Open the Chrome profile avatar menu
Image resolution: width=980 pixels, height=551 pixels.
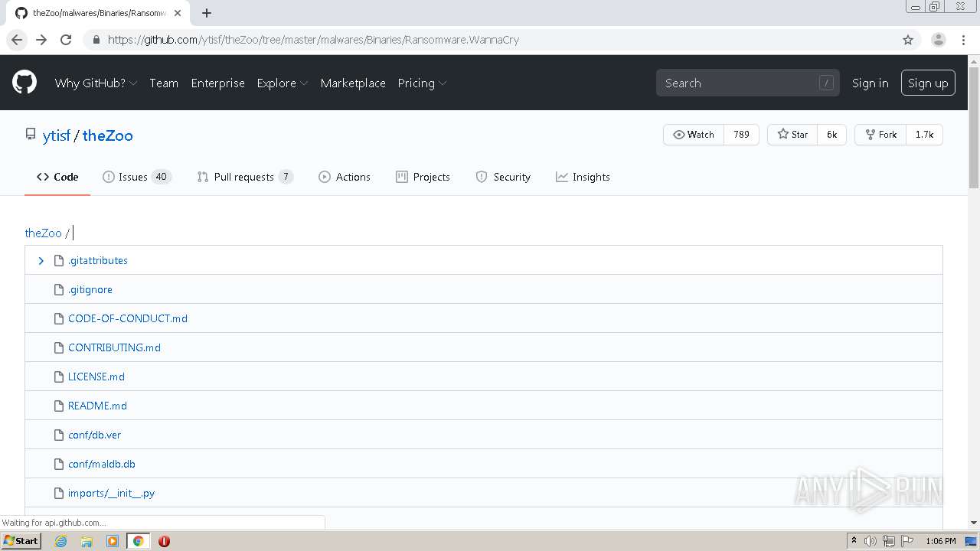(x=938, y=40)
